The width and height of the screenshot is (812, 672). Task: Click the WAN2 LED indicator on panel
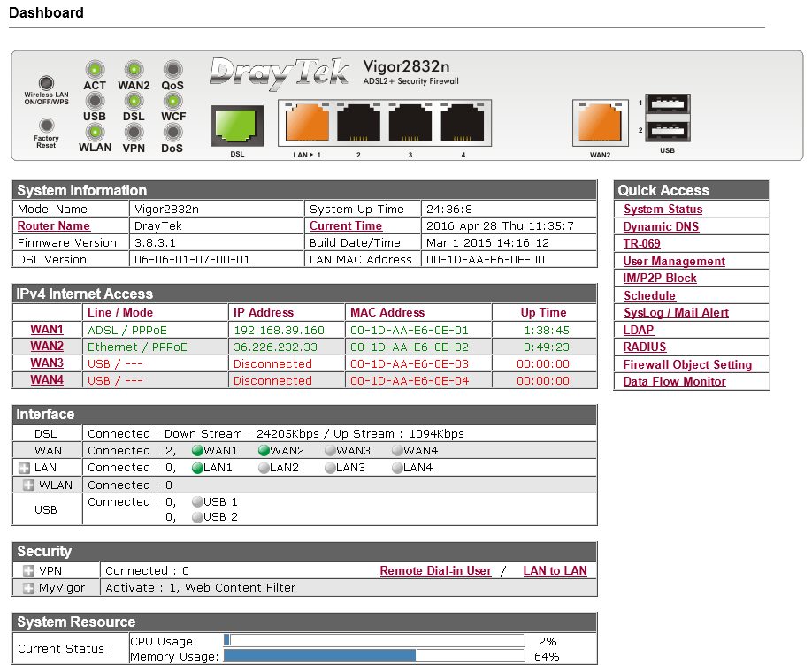click(x=134, y=69)
